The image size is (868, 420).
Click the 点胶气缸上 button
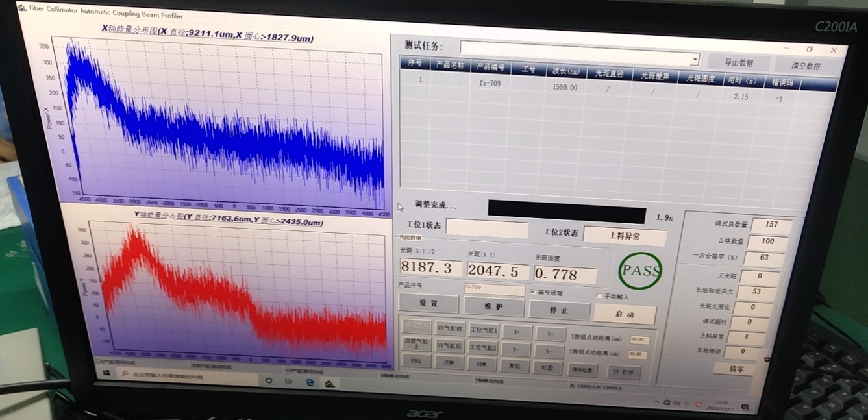point(416,343)
